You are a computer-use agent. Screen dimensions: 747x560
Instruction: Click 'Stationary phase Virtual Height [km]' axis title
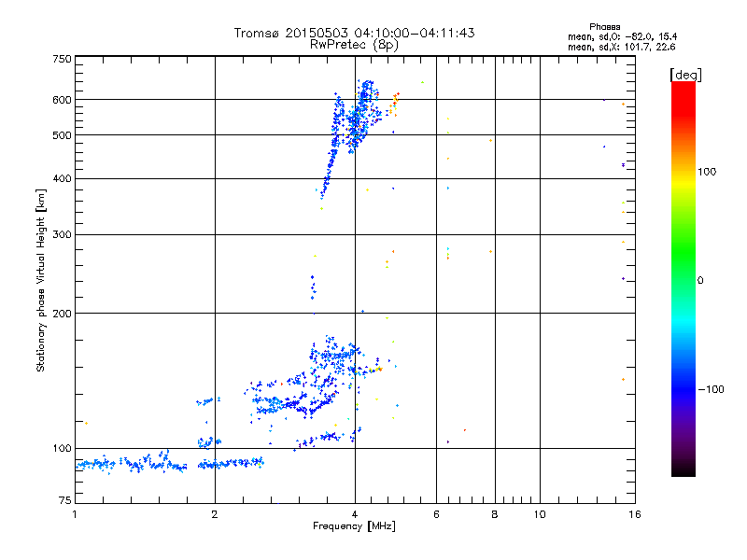tap(40, 280)
